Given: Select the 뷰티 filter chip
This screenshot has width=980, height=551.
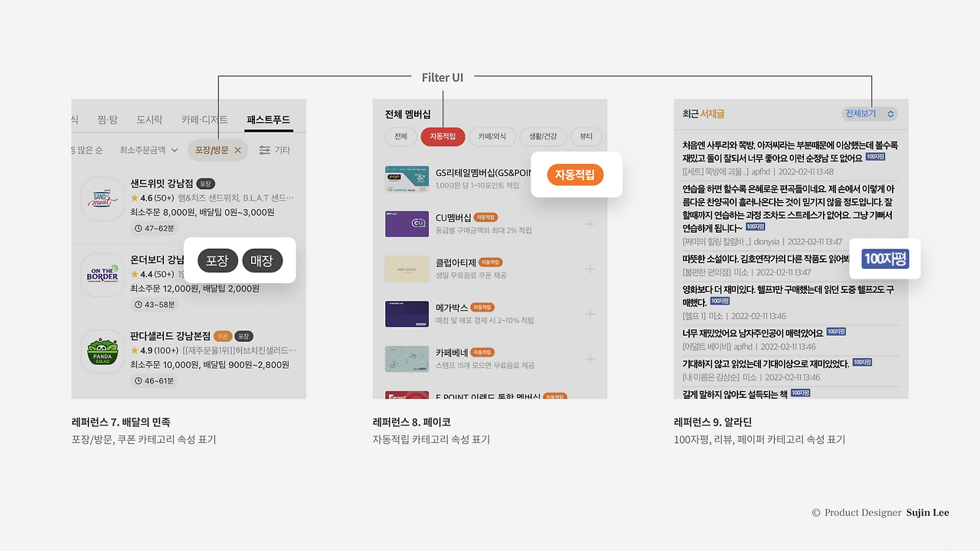Looking at the screenshot, I should click(x=586, y=137).
